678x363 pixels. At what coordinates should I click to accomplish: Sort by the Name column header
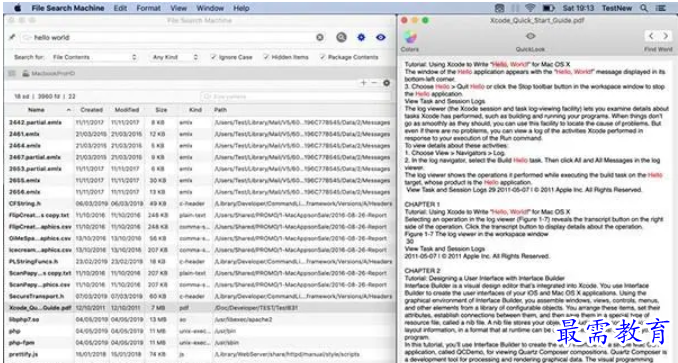[36, 110]
